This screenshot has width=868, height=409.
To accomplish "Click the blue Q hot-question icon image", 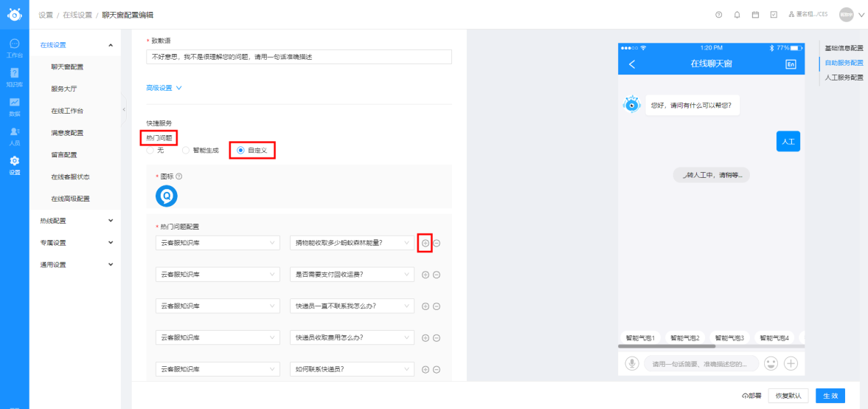I will coord(166,196).
